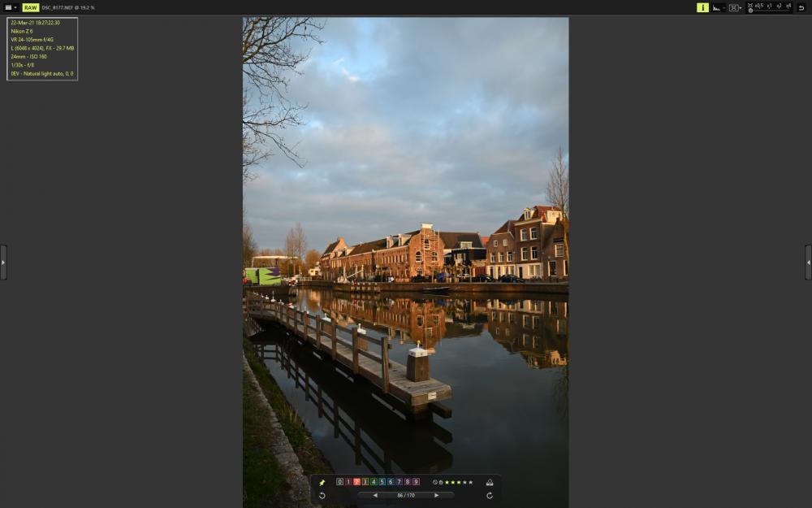Apply green label 4
Image resolution: width=812 pixels, height=508 pixels.
click(374, 481)
